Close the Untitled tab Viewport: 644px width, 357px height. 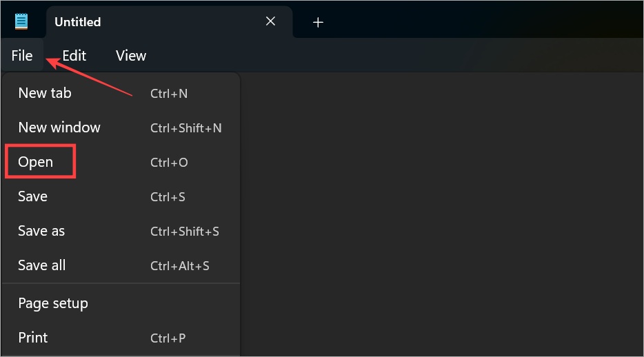tap(270, 21)
